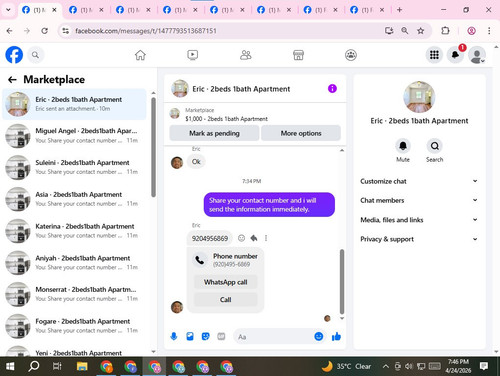Reload the page
The height and width of the screenshot is (376, 500).
coord(44,31)
